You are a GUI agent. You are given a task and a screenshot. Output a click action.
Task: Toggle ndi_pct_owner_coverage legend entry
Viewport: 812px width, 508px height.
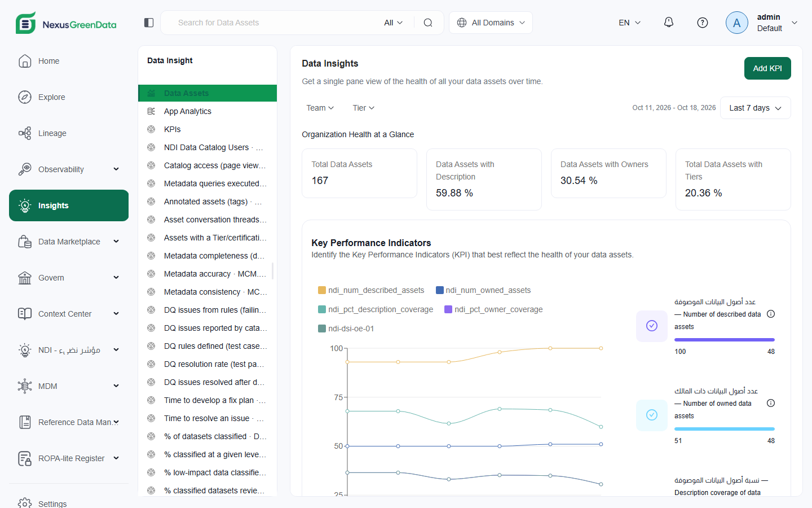(493, 309)
